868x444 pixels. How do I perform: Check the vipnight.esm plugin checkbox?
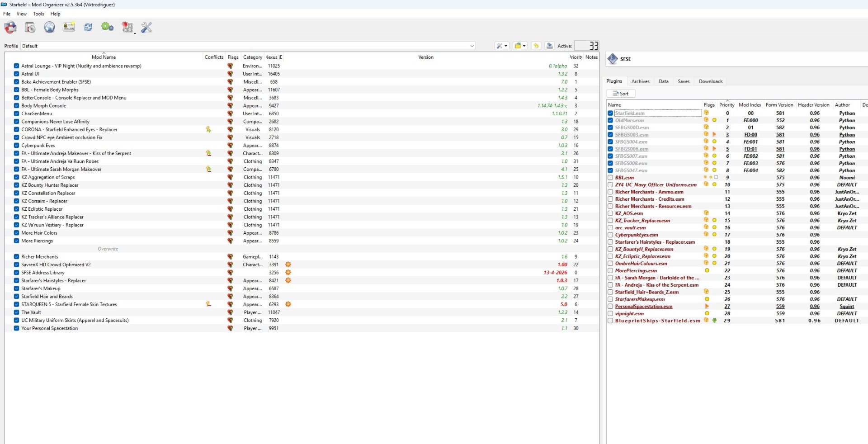[610, 313]
